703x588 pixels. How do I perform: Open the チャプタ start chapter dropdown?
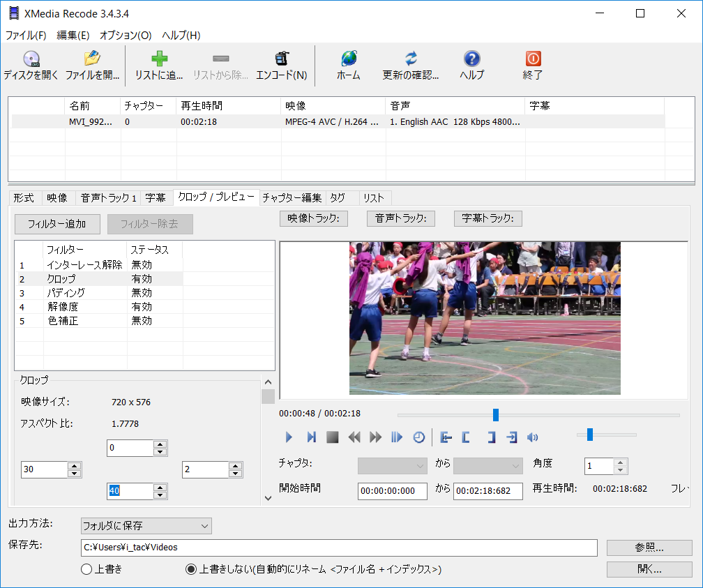pos(392,466)
